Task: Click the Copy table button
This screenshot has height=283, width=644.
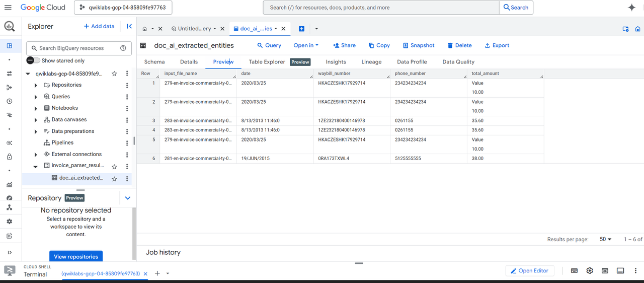Action: 379,45
